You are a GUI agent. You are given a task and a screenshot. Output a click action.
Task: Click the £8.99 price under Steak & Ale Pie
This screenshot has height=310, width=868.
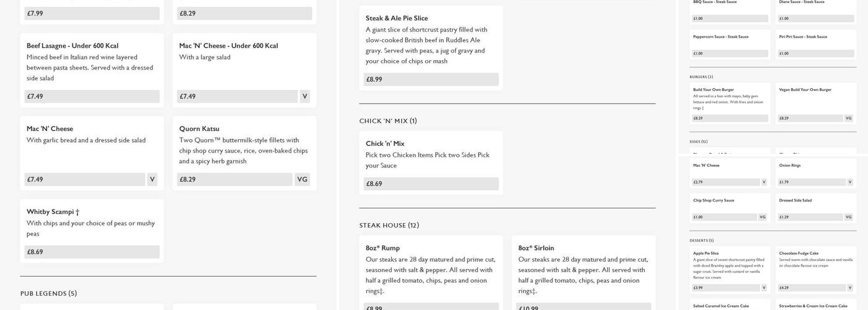tap(431, 79)
